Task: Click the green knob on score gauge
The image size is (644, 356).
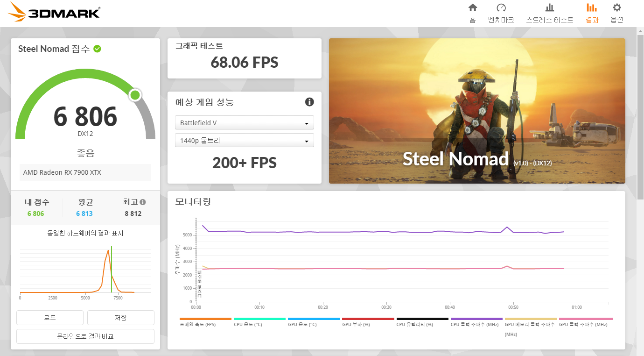Action: click(135, 95)
